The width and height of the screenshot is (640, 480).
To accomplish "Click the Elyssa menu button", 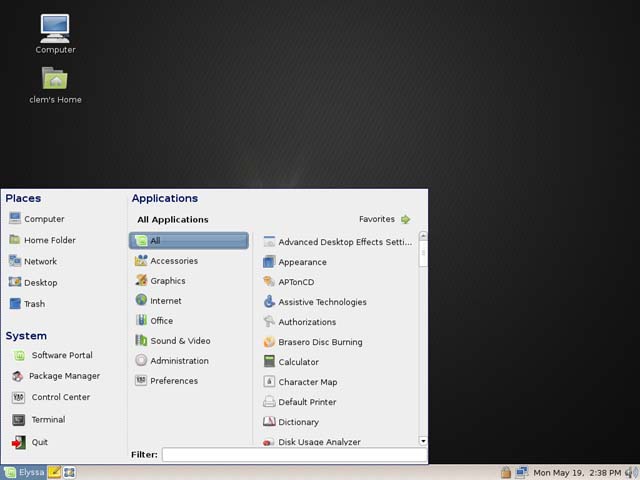I will coord(24,472).
